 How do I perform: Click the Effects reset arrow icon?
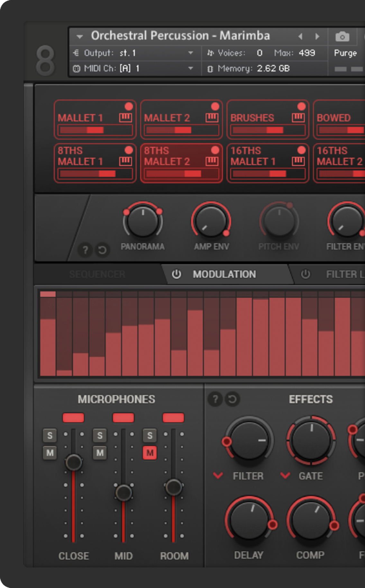click(x=232, y=399)
